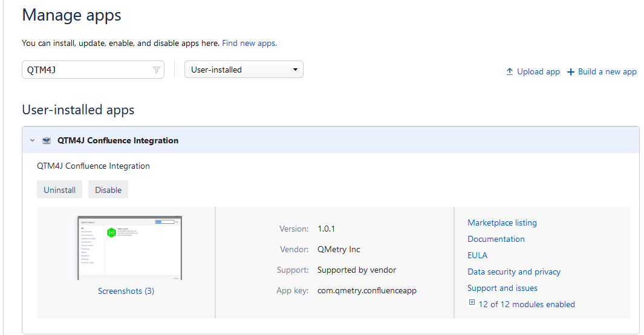
Task: Click the upload arrow icon
Action: [510, 71]
